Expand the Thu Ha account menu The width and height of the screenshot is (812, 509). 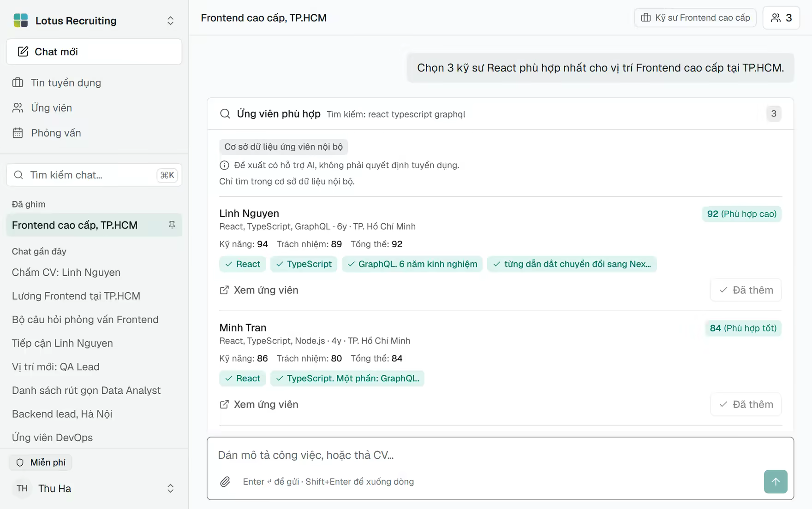click(170, 488)
